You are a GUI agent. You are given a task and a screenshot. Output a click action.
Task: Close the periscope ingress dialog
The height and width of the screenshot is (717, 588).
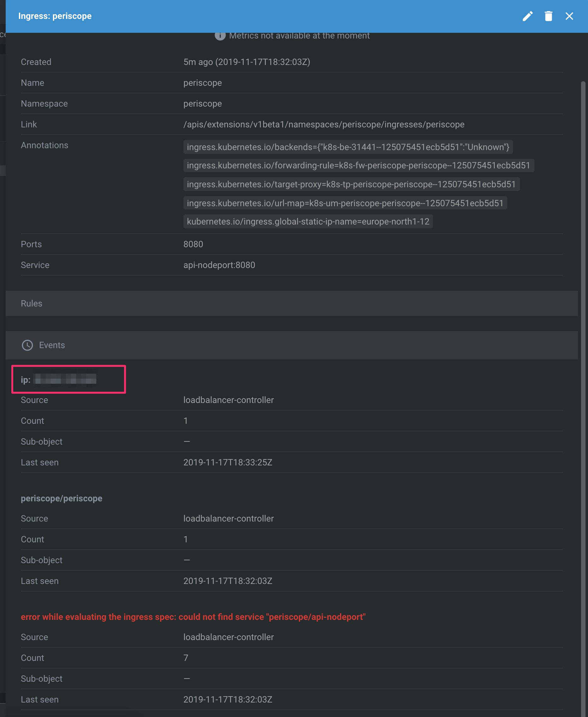coord(569,16)
